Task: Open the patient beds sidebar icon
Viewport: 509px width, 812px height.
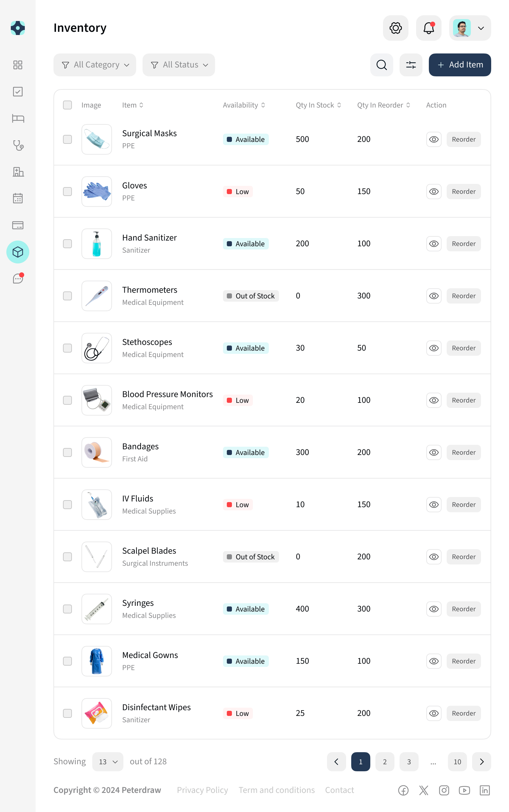Action: click(18, 118)
